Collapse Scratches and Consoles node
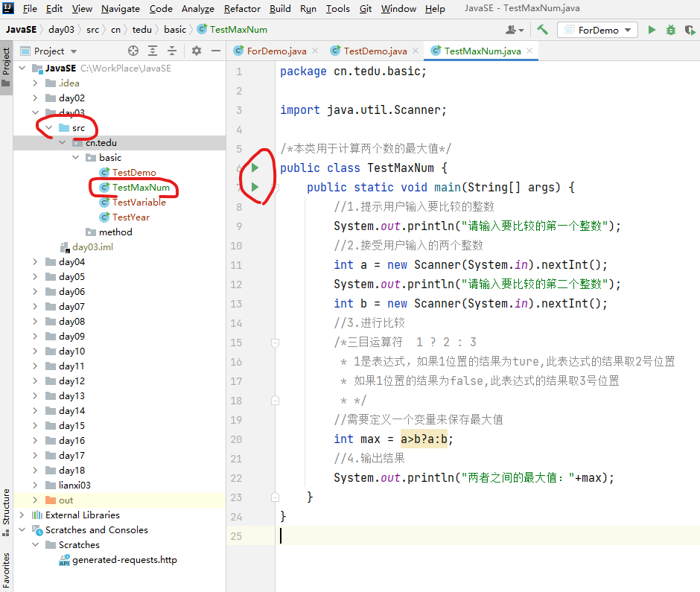Screen dimensions: 700x592 point(22,530)
